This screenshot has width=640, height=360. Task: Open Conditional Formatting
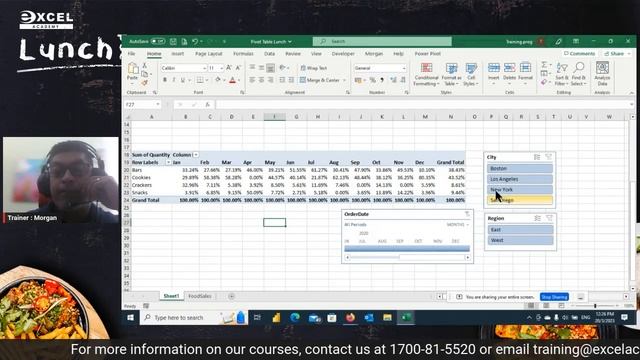tap(426, 74)
